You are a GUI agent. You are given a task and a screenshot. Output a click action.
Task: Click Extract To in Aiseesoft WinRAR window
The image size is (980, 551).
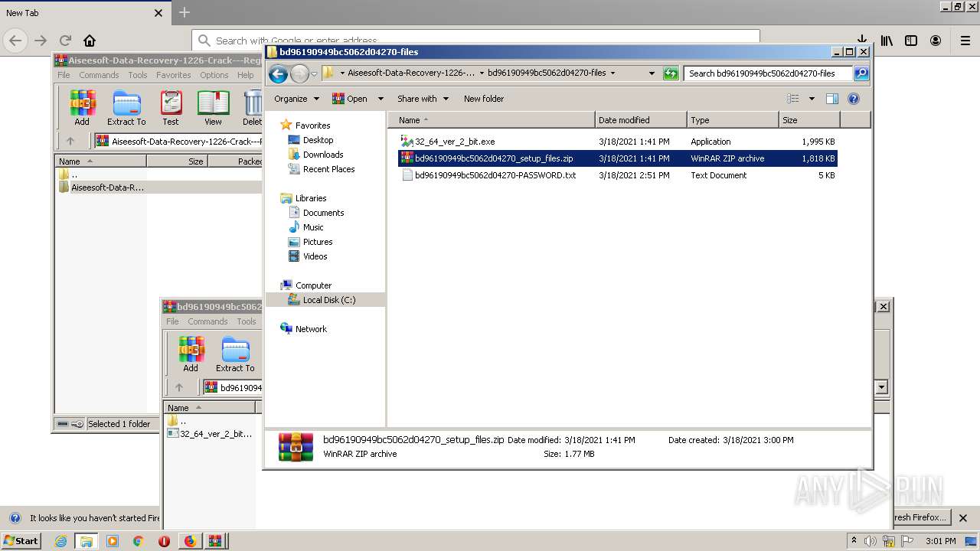126,107
